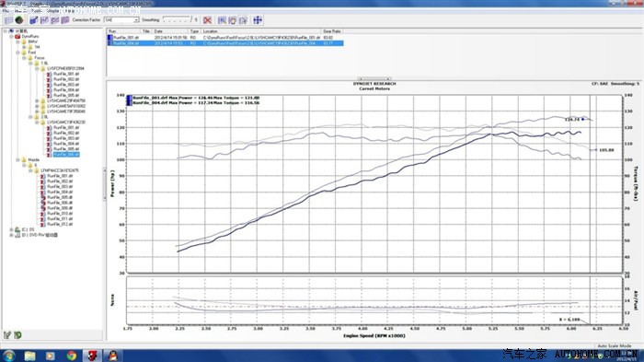Screen dimensions: 644x362
Task: Open the File menu
Action: (x=6, y=11)
